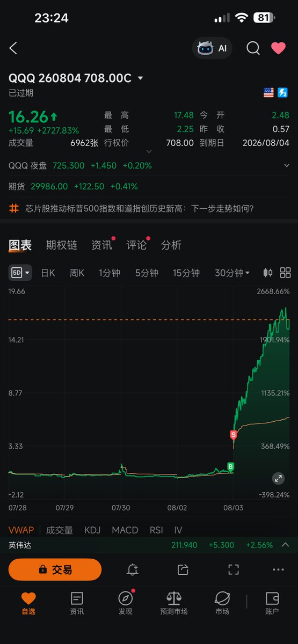Expand chart with the round fullscreen icon
The height and width of the screenshot is (644, 298).
[278, 478]
